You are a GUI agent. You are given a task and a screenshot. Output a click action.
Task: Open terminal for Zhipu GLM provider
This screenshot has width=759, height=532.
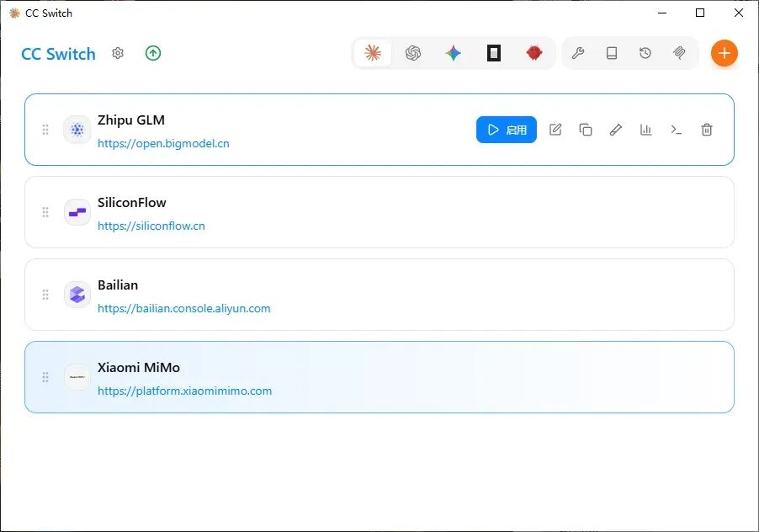click(x=677, y=130)
